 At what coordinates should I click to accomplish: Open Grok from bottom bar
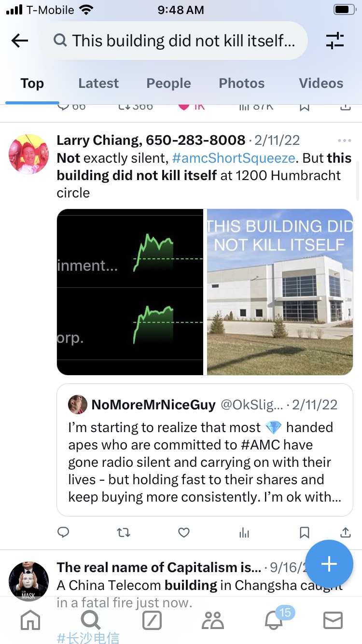tap(152, 620)
